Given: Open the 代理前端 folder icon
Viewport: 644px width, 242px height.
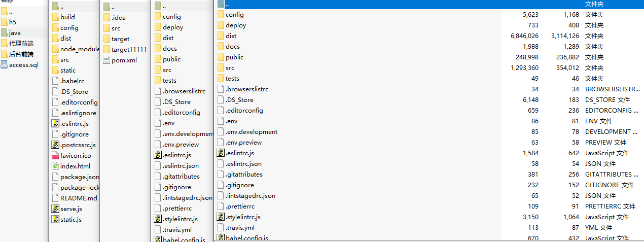Looking at the screenshot, I should tap(4, 44).
